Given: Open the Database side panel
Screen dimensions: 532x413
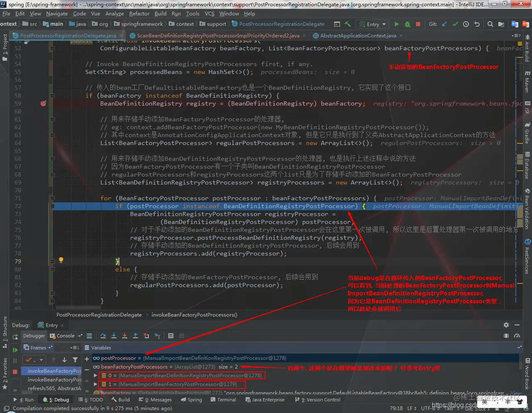Looking at the screenshot, I should point(527,165).
